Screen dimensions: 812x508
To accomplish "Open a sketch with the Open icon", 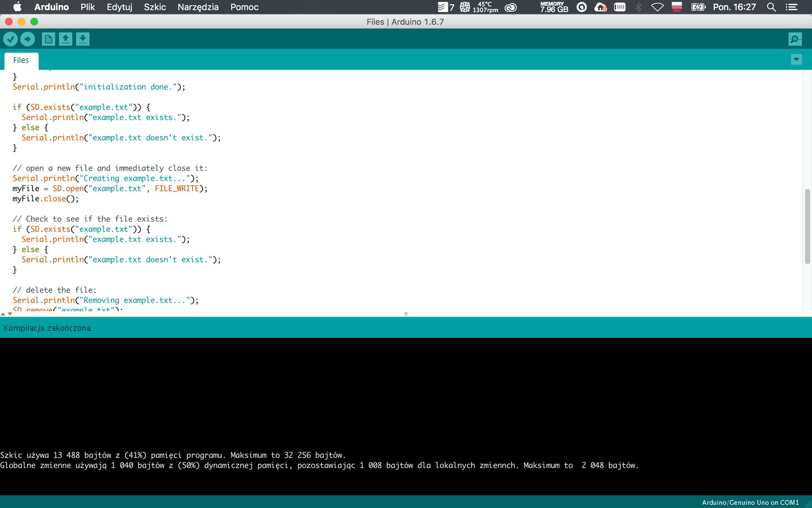I will tap(66, 39).
